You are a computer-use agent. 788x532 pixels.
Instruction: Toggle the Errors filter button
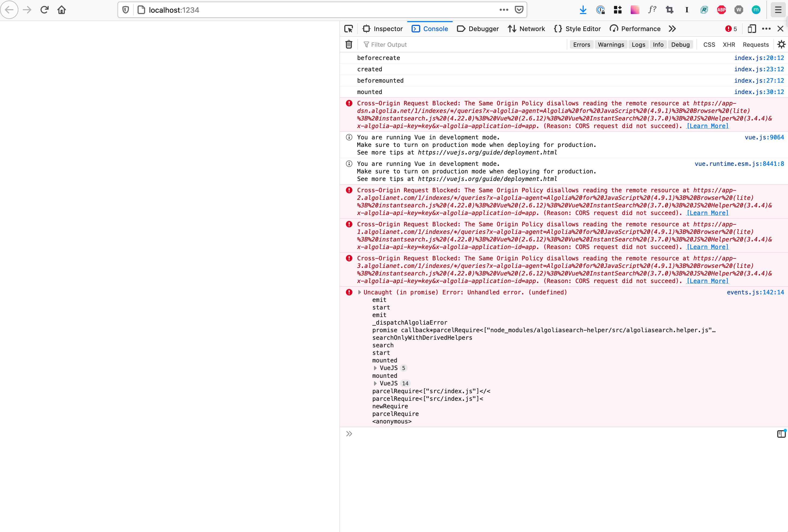pyautogui.click(x=582, y=44)
